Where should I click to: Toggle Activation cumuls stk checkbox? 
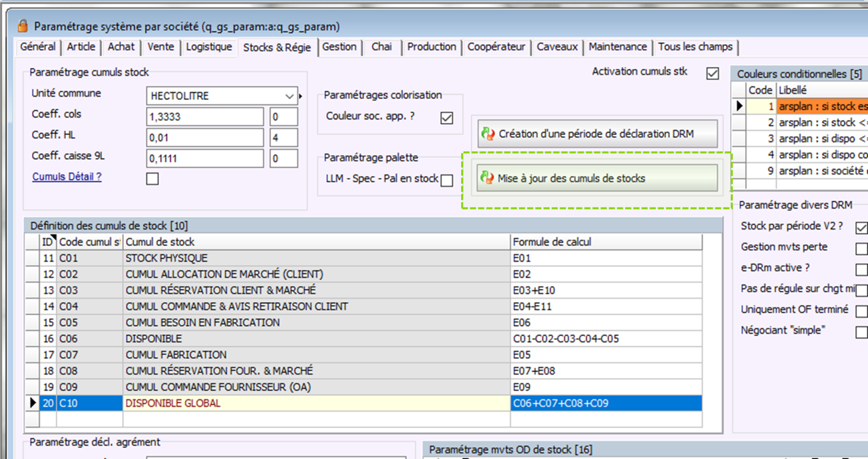(x=712, y=73)
